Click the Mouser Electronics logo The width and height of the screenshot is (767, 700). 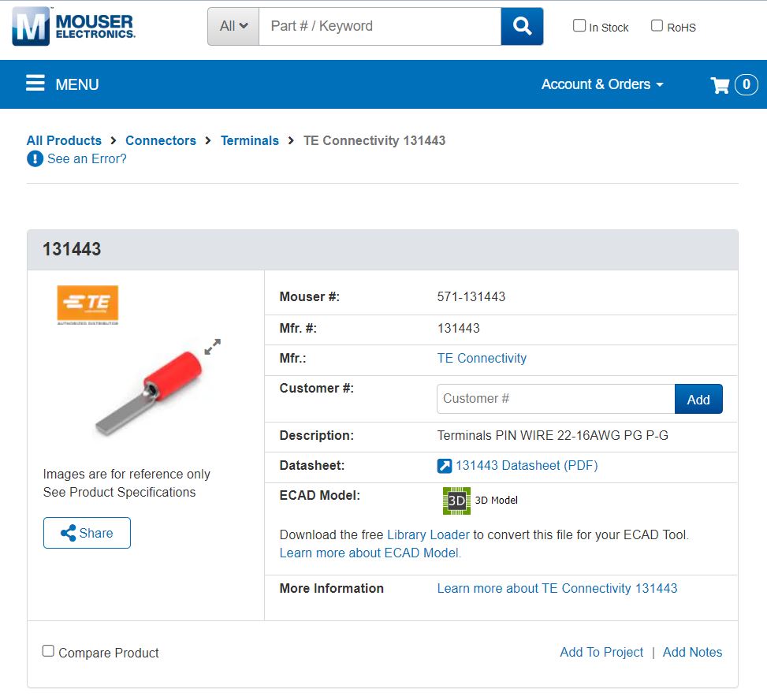pyautogui.click(x=73, y=26)
